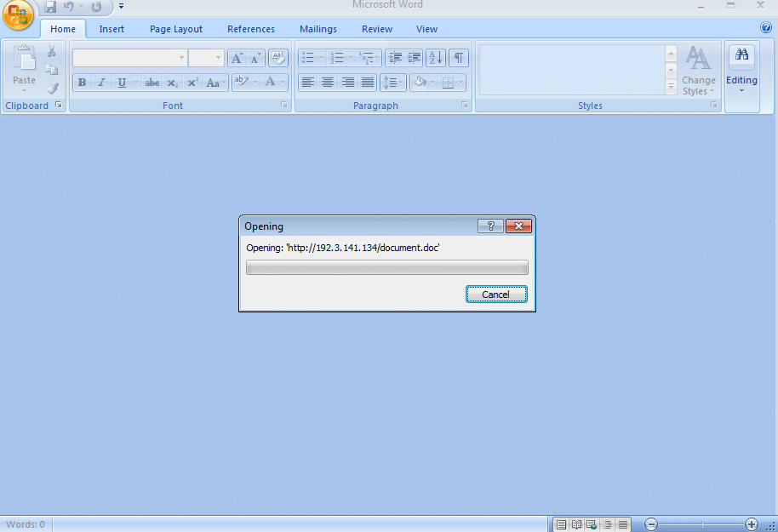The width and height of the screenshot is (778, 532).
Task: Toggle Italic formatting
Action: [x=101, y=83]
